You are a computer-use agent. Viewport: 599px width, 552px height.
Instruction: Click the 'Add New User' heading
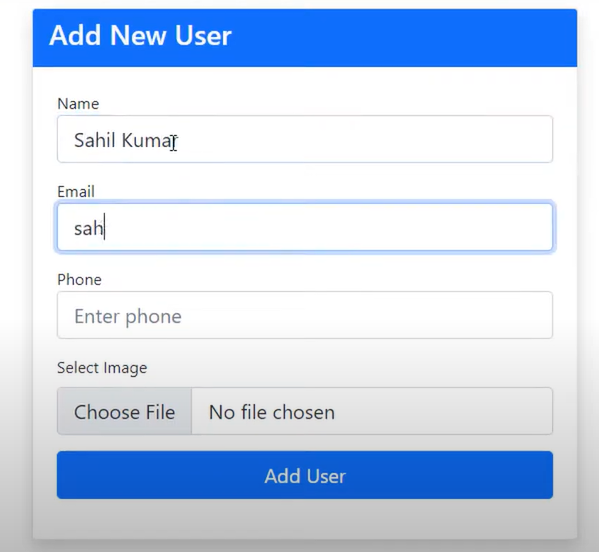tap(140, 35)
